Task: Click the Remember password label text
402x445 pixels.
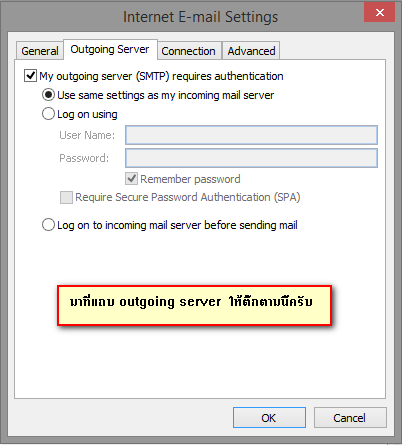Action: coord(190,179)
